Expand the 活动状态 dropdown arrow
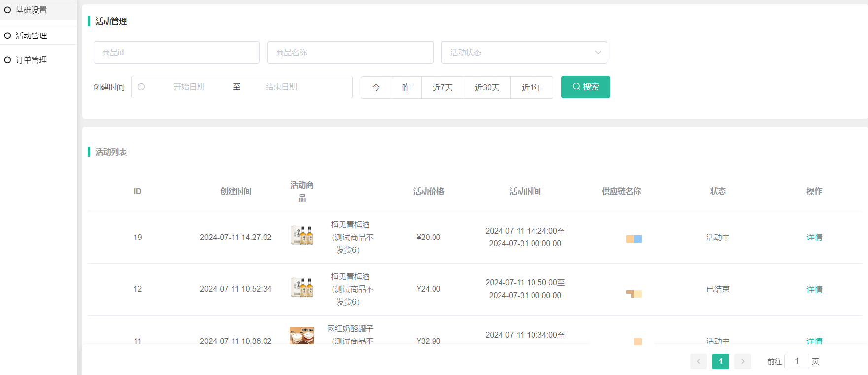 pyautogui.click(x=598, y=53)
